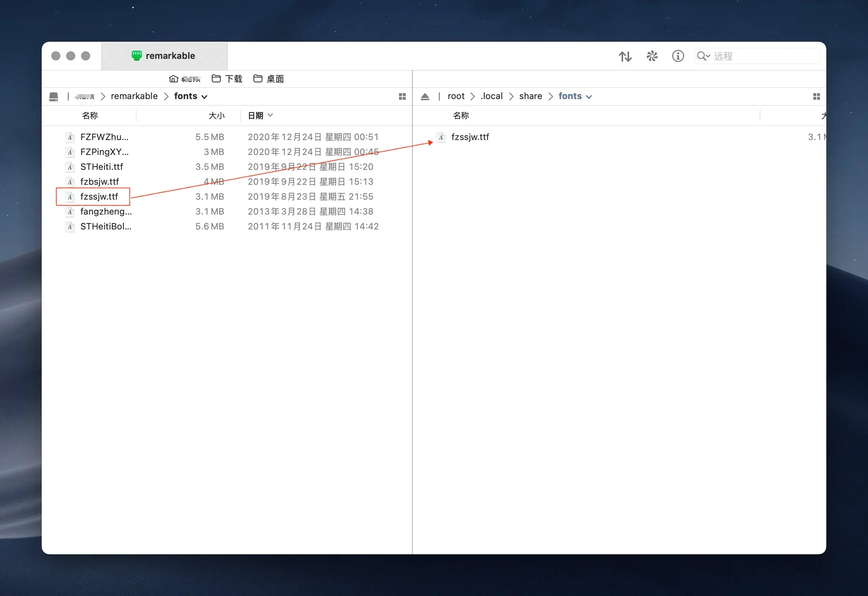The image size is (868, 596).
Task: Select fzssjw.ttf in remote pane
Action: (470, 137)
